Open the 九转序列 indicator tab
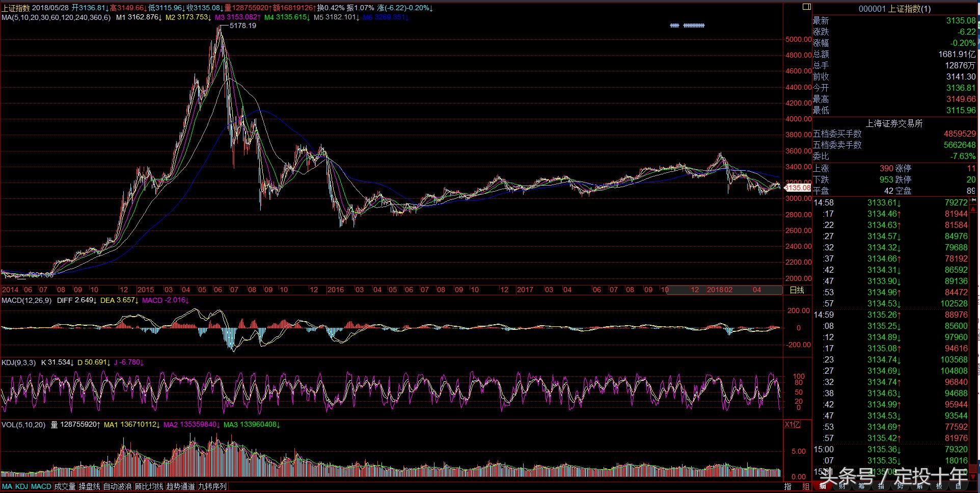This screenshot has height=493, width=980. point(212,487)
